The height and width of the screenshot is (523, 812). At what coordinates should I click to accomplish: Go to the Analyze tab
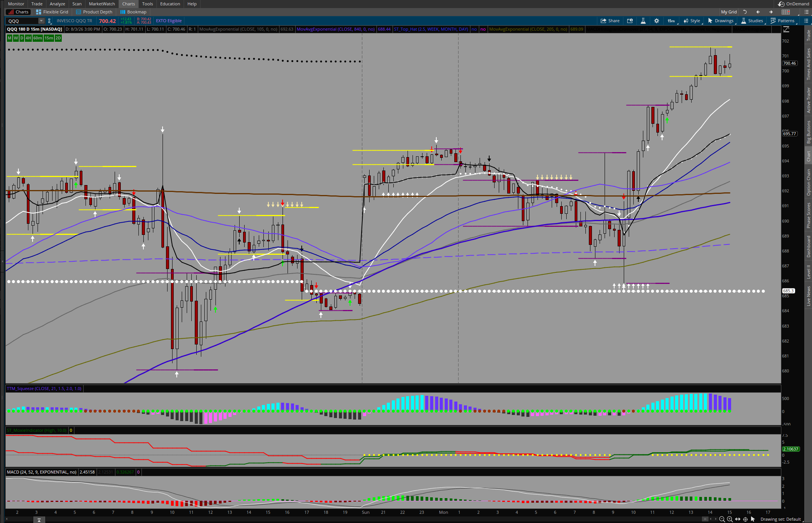(x=58, y=4)
